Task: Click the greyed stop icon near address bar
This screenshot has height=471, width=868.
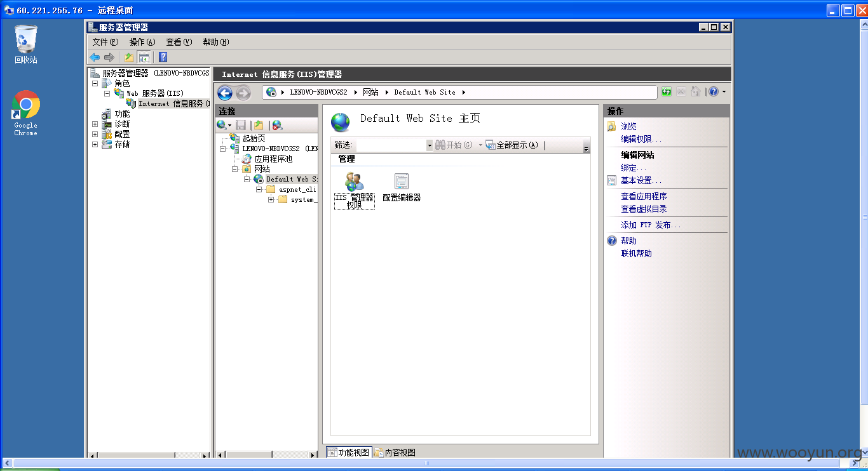Action: click(x=681, y=92)
